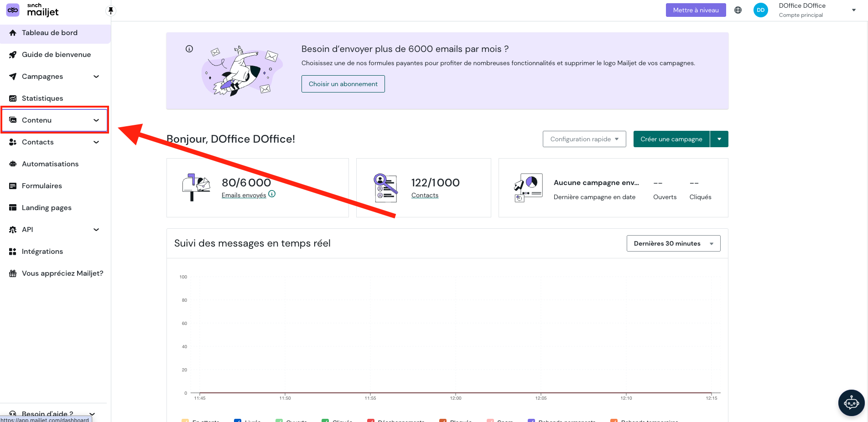Open the Formulaires section
This screenshot has width=868, height=422.
(x=42, y=185)
